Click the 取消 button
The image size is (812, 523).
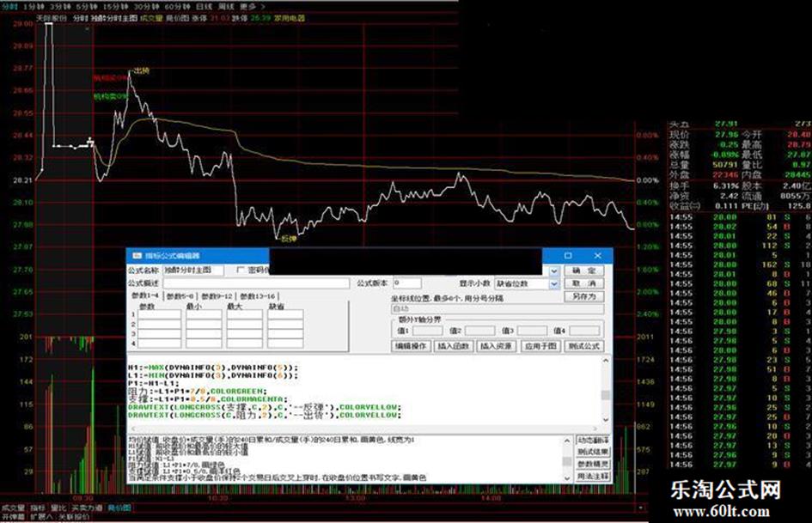coord(584,283)
